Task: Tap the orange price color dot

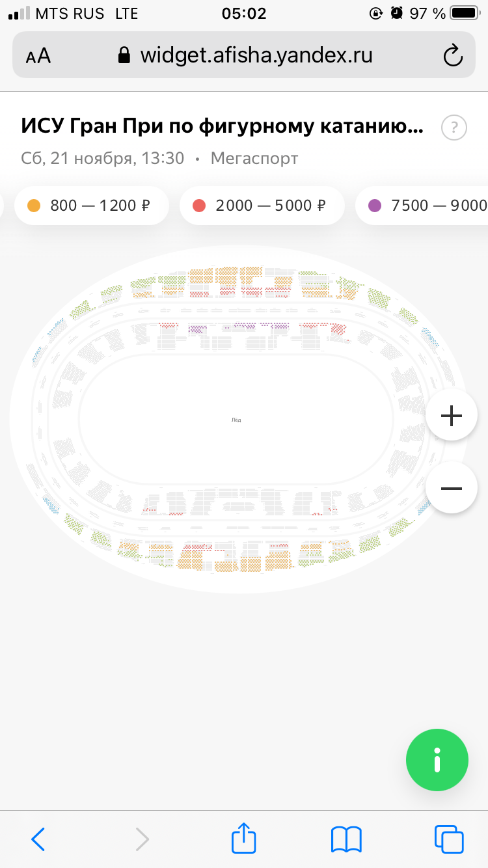Action: click(34, 206)
